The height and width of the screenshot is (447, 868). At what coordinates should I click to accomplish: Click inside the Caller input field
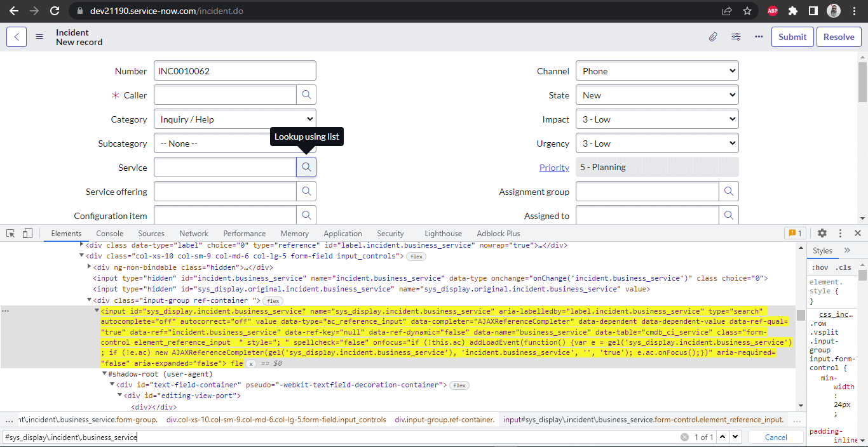225,95
